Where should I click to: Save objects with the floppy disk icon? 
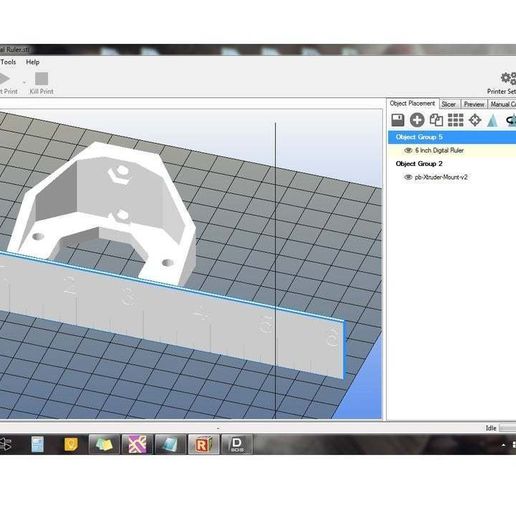point(398,120)
